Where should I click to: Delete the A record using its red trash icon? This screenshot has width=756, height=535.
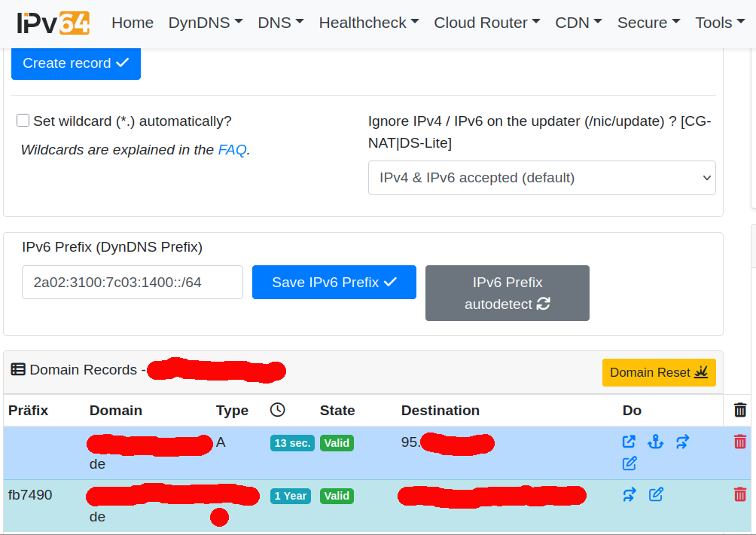tap(740, 442)
